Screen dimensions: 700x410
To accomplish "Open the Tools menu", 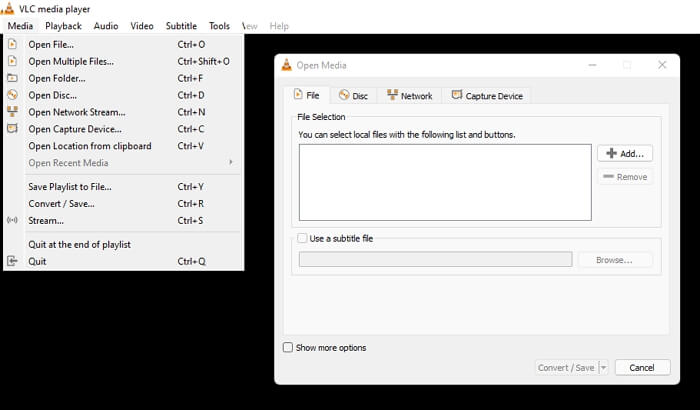I will click(x=219, y=26).
